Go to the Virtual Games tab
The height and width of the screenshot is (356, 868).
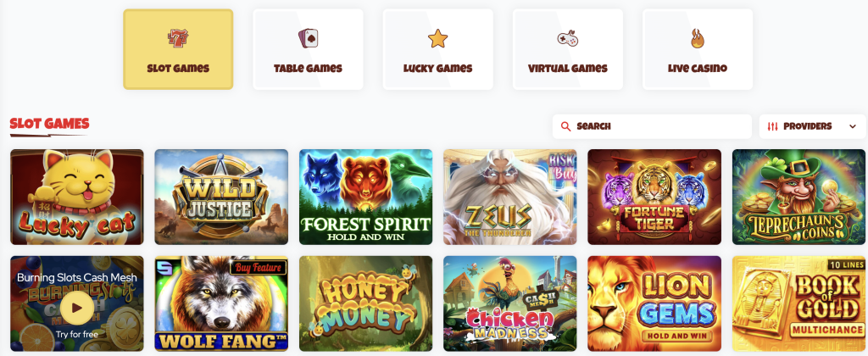[567, 49]
